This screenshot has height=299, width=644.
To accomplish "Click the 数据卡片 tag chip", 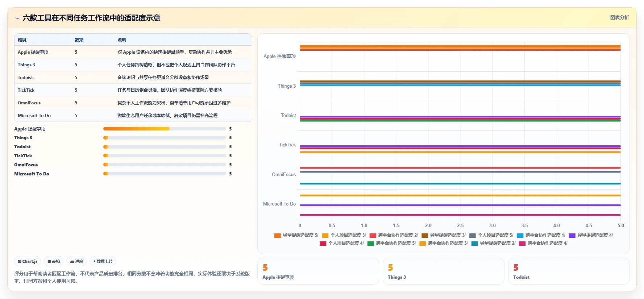I will pyautogui.click(x=103, y=261).
